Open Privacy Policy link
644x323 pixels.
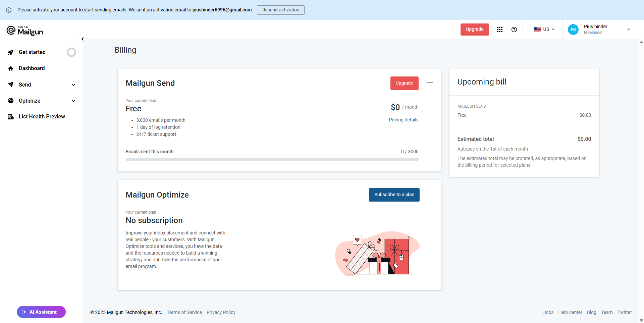[221, 312]
